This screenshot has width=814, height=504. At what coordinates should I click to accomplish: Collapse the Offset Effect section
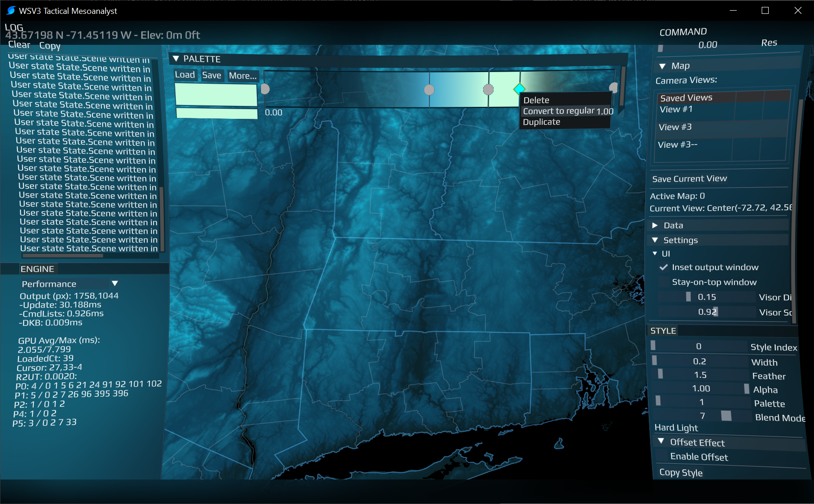tap(661, 442)
